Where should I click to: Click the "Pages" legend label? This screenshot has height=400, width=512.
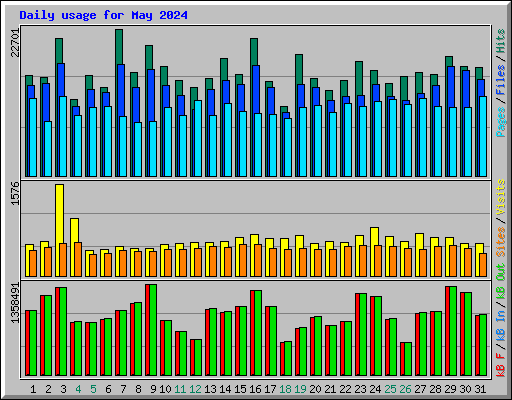501,122
